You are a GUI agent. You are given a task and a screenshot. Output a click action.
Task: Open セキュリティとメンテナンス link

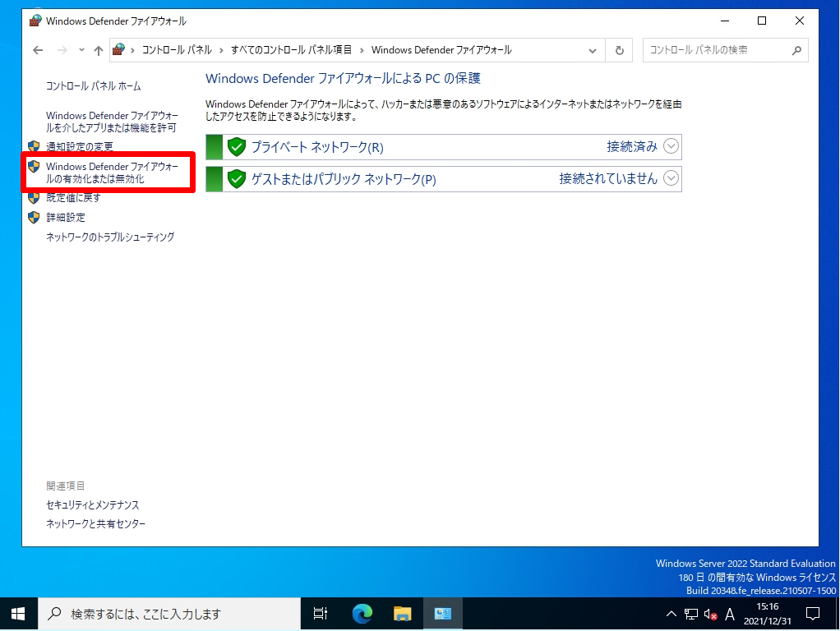[93, 505]
